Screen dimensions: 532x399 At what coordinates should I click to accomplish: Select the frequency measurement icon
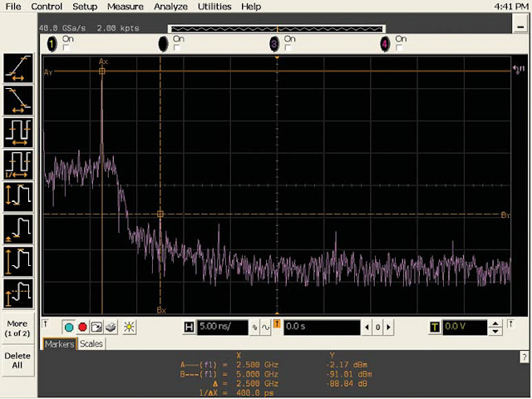(18, 165)
